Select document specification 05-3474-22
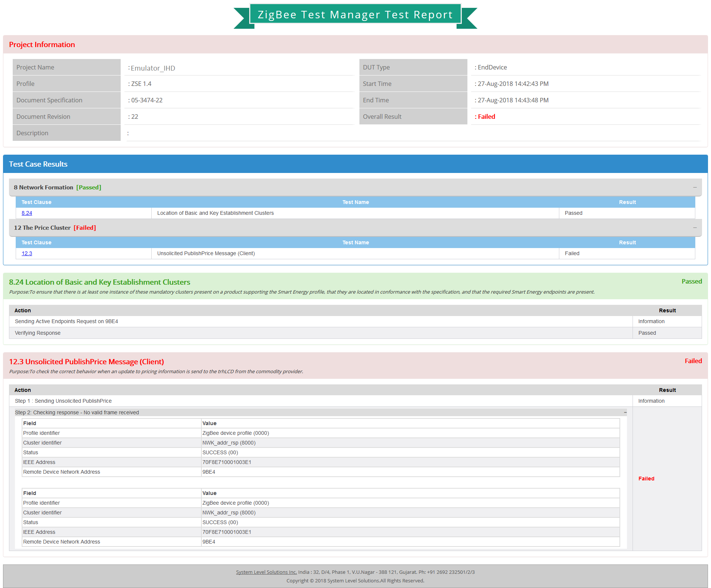 click(x=147, y=100)
